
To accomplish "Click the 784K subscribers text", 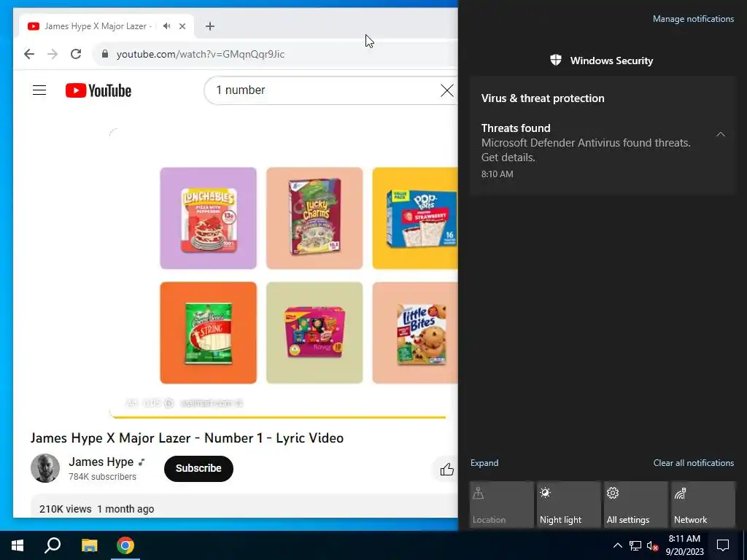I will (x=102, y=477).
